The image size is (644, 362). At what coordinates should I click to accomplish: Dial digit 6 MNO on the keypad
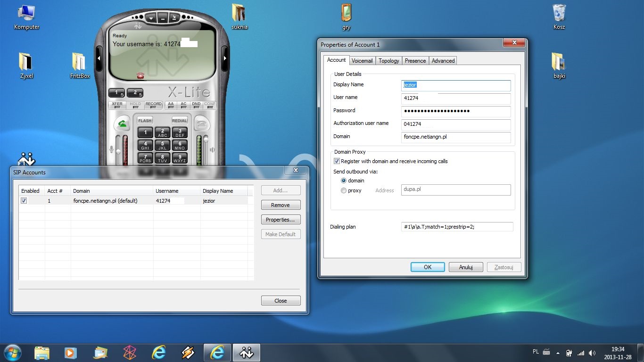coord(180,145)
